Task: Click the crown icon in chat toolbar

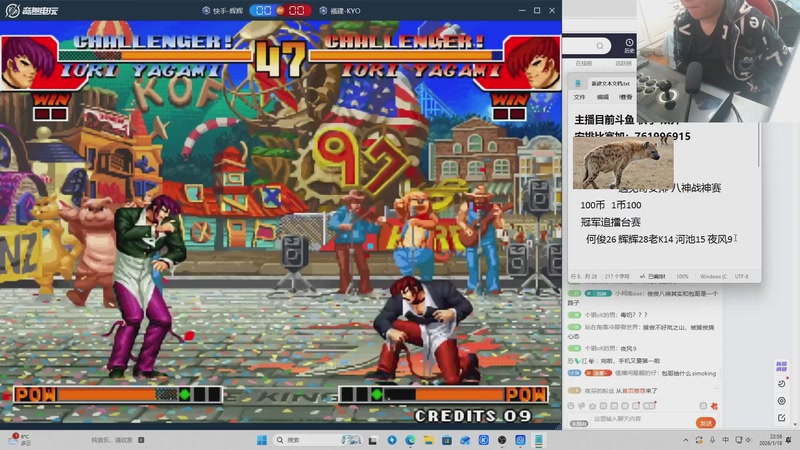Action: point(592,406)
